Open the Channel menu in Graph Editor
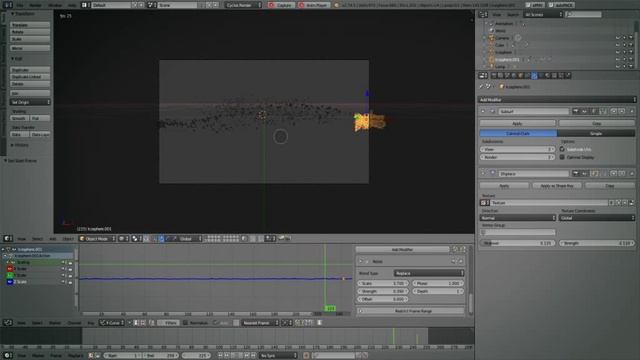The height and width of the screenshot is (360, 640). [74, 323]
